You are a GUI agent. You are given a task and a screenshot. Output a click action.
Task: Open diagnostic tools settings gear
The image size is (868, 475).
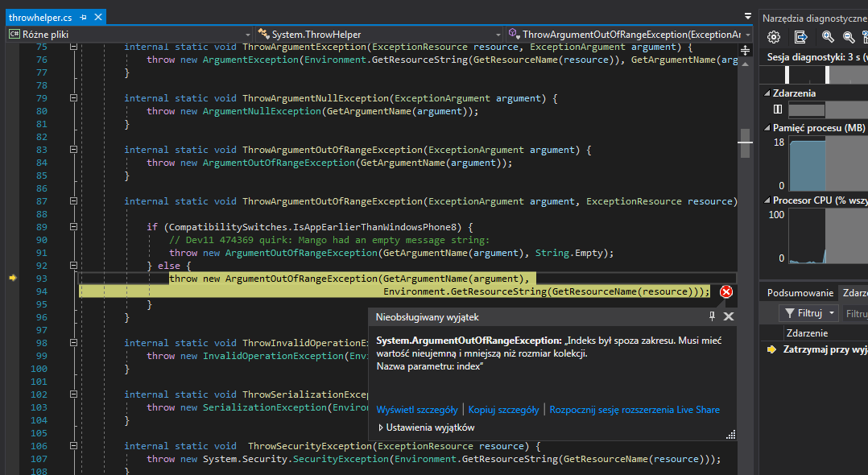[x=774, y=37]
